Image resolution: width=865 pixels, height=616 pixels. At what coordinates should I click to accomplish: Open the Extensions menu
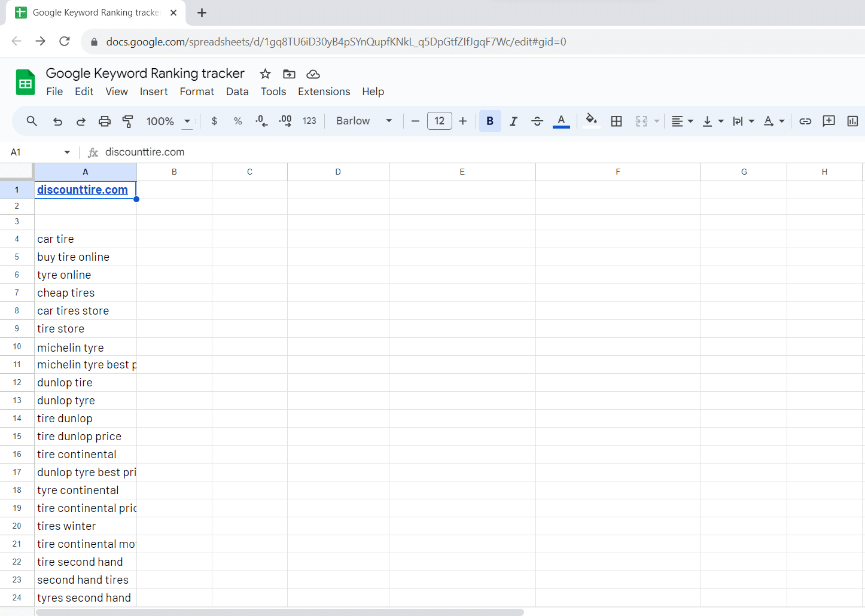click(x=324, y=92)
